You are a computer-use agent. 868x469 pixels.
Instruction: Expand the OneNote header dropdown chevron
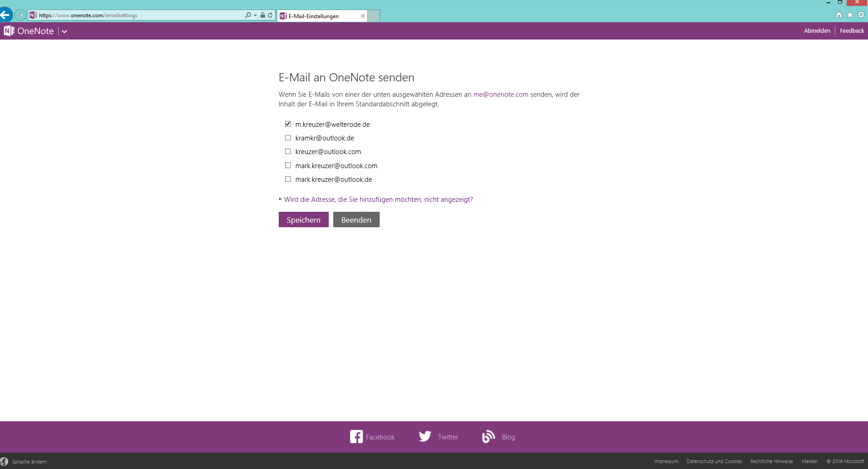coord(65,31)
